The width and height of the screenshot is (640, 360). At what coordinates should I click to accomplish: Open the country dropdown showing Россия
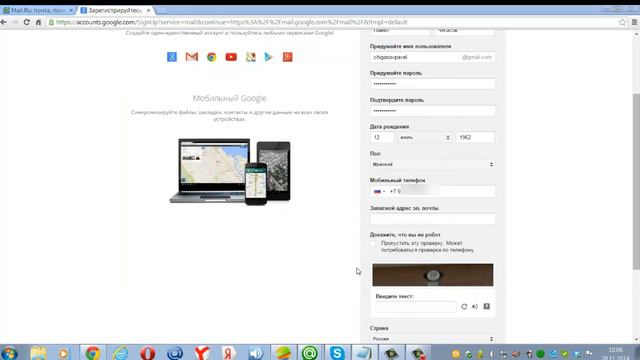click(x=433, y=339)
